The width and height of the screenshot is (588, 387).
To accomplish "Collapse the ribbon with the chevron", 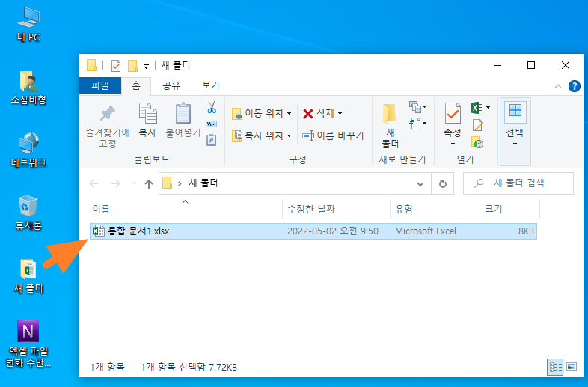I will (557, 86).
